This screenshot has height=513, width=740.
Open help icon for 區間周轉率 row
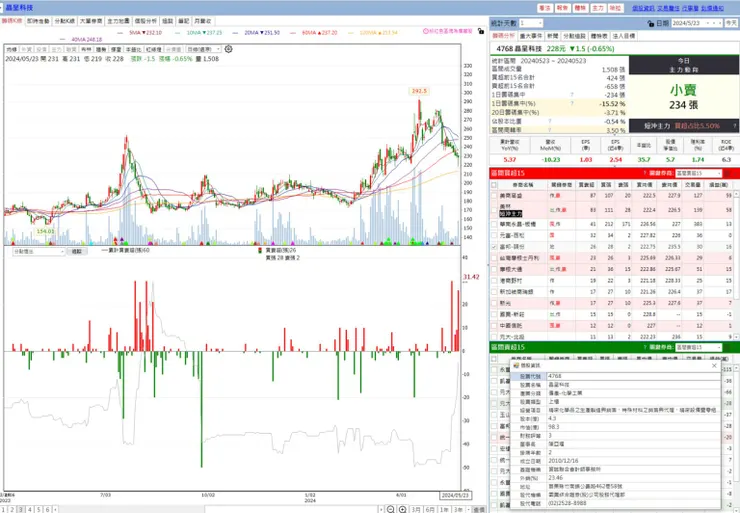click(550, 130)
